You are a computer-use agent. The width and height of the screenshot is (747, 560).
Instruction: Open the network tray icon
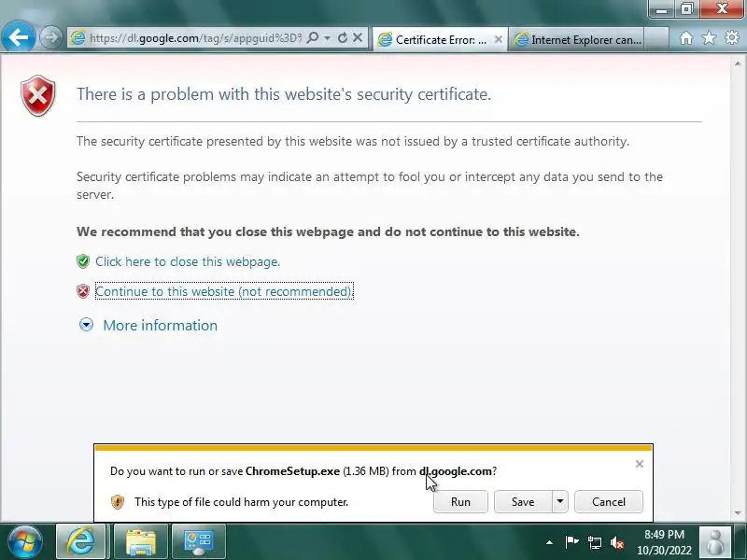tap(595, 542)
